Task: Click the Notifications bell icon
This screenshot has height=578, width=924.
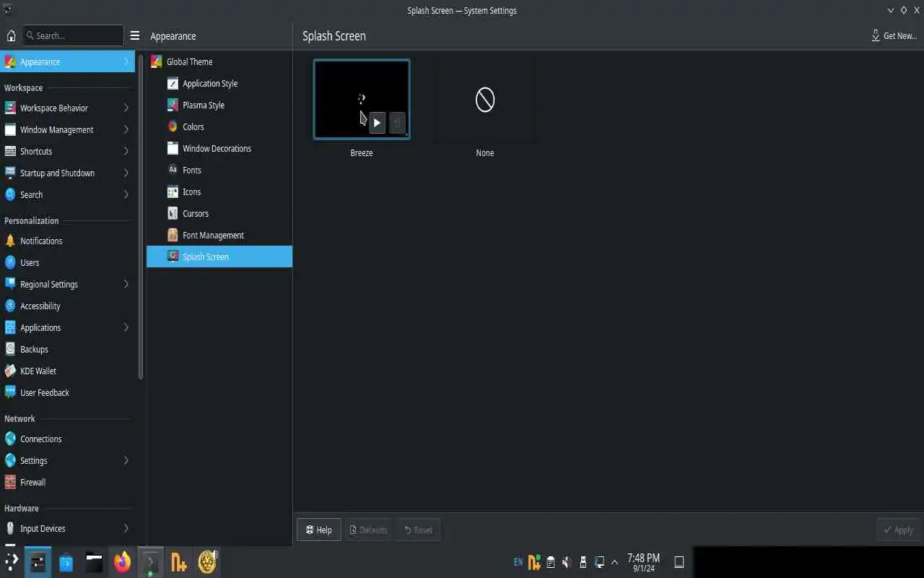Action: [10, 241]
